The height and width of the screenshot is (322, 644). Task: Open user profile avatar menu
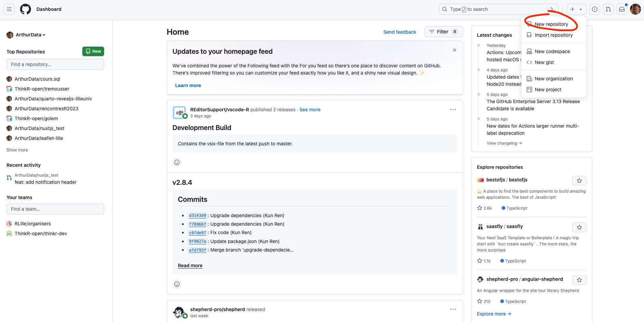pos(635,9)
